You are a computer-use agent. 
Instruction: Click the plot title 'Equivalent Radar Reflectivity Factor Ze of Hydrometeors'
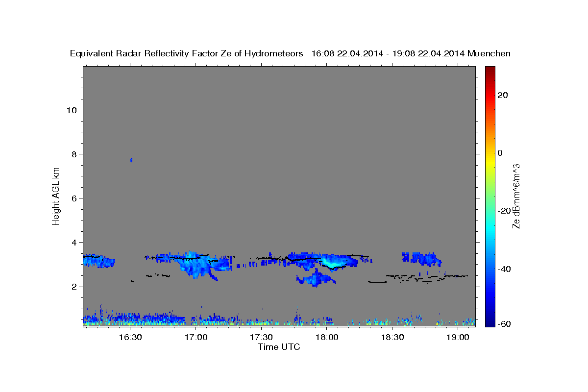pyautogui.click(x=187, y=53)
